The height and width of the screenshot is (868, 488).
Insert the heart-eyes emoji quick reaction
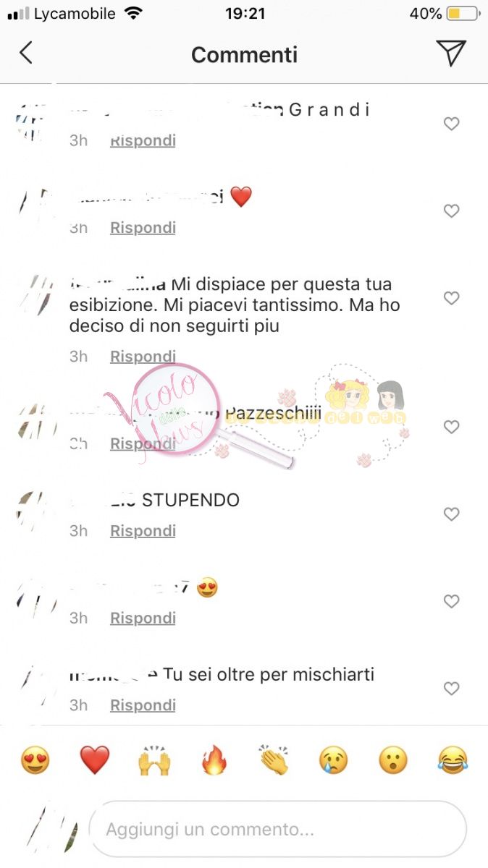(x=35, y=760)
